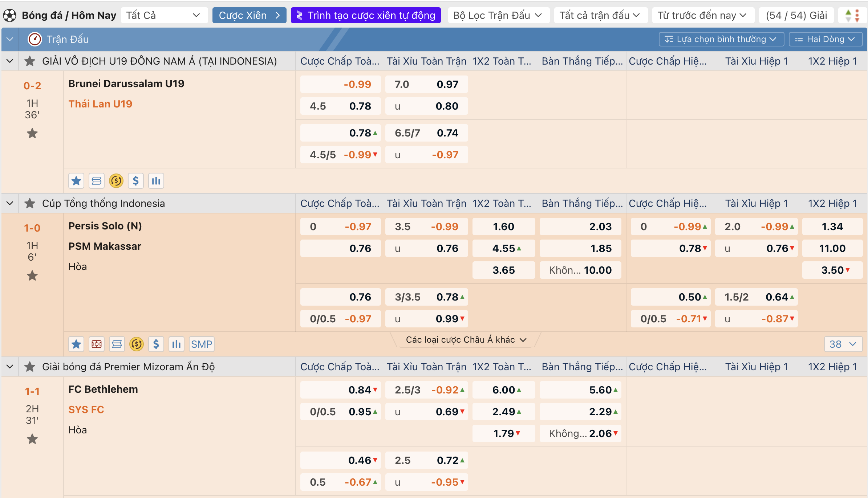868x498 pixels.
Task: Open Cược Xiên parlay button
Action: click(x=249, y=15)
